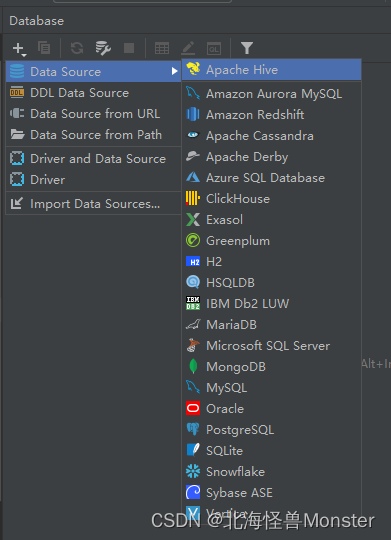Select Apache Hive data source
391x540 pixels.
[x=271, y=70]
